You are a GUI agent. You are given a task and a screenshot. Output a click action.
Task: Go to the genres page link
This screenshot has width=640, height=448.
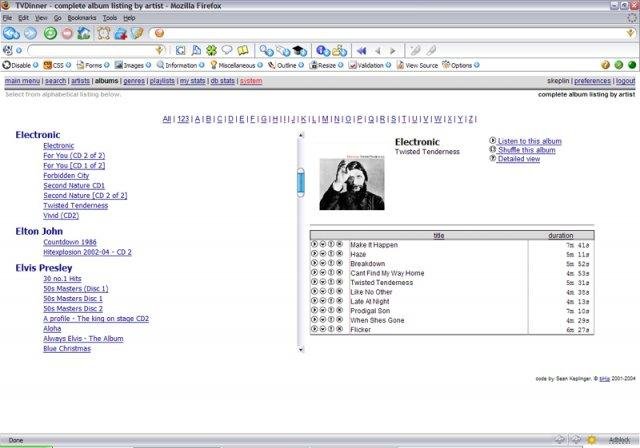[x=134, y=81]
